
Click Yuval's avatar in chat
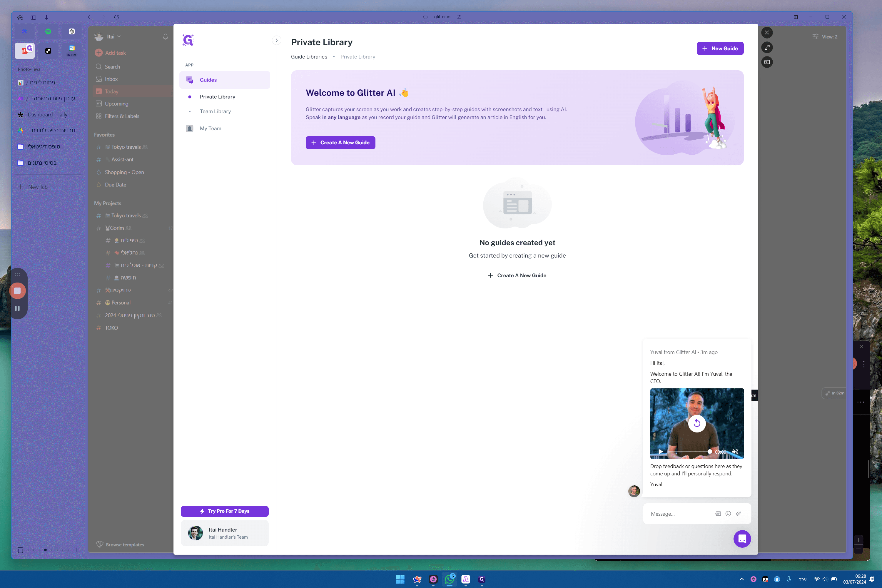634,491
